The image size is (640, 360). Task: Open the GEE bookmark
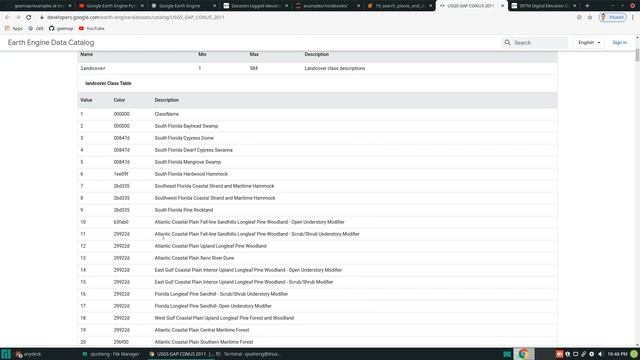(x=36, y=29)
